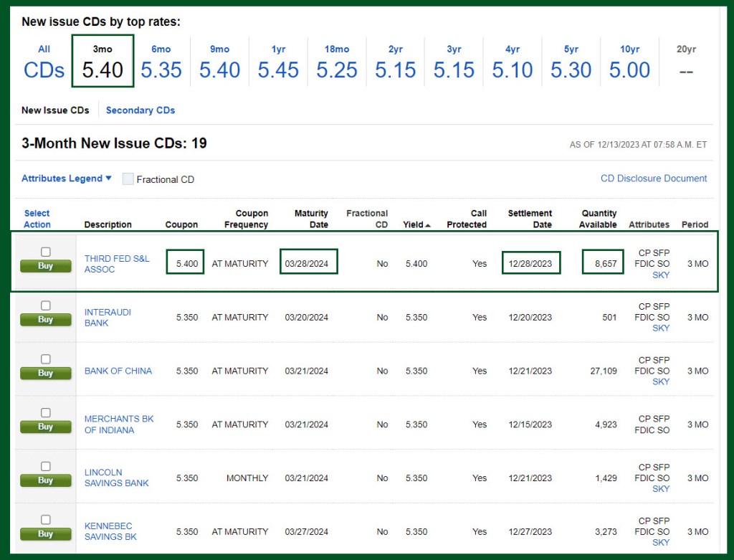Choose the 1yr rate 5.45 term

coord(278,65)
